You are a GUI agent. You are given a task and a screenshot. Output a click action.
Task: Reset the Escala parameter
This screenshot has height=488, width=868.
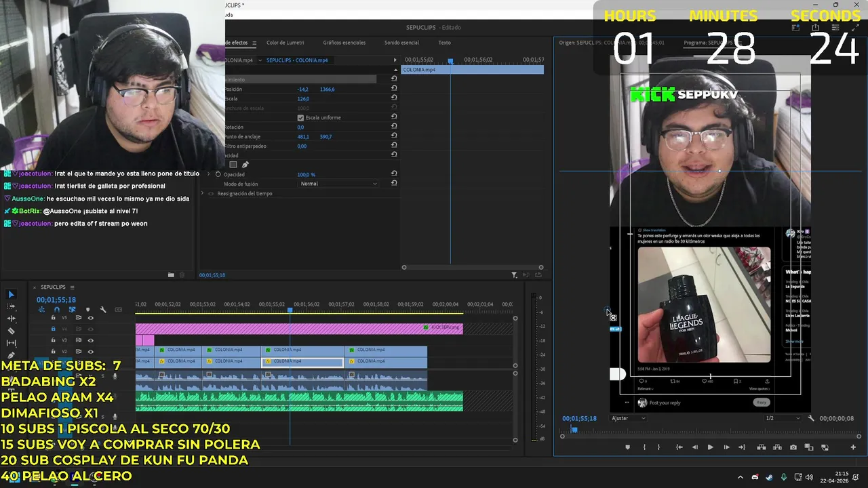coord(394,98)
